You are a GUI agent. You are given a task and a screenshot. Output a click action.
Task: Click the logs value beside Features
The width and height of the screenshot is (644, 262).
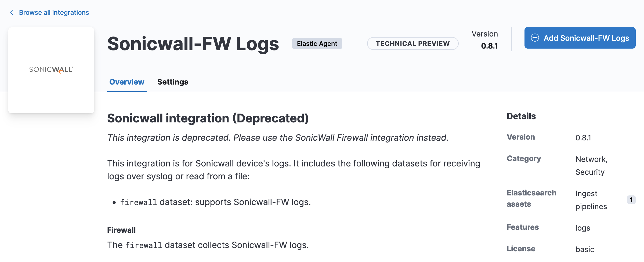pyautogui.click(x=583, y=228)
